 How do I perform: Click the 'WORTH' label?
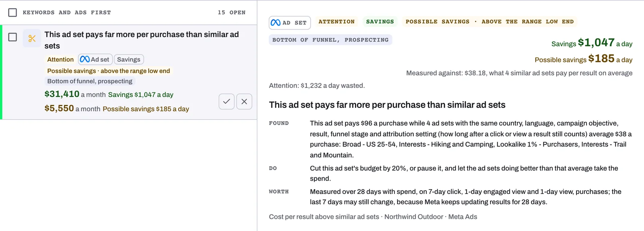click(x=279, y=192)
